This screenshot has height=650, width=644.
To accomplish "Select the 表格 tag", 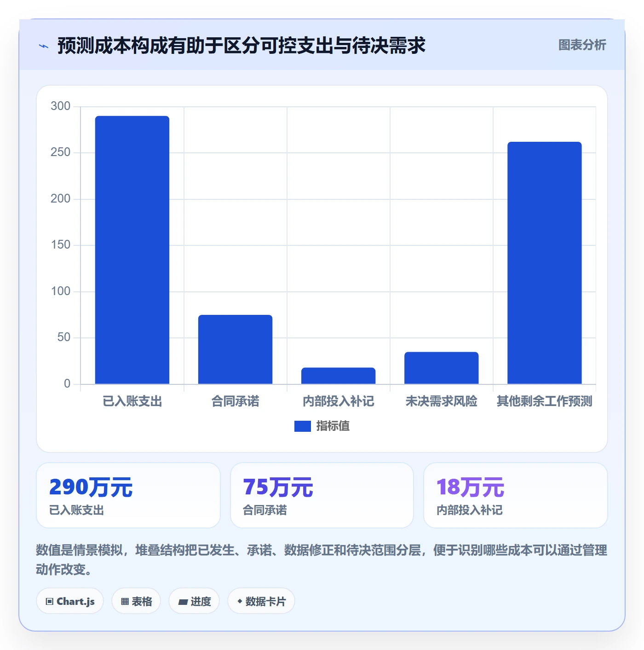I will pos(136,601).
